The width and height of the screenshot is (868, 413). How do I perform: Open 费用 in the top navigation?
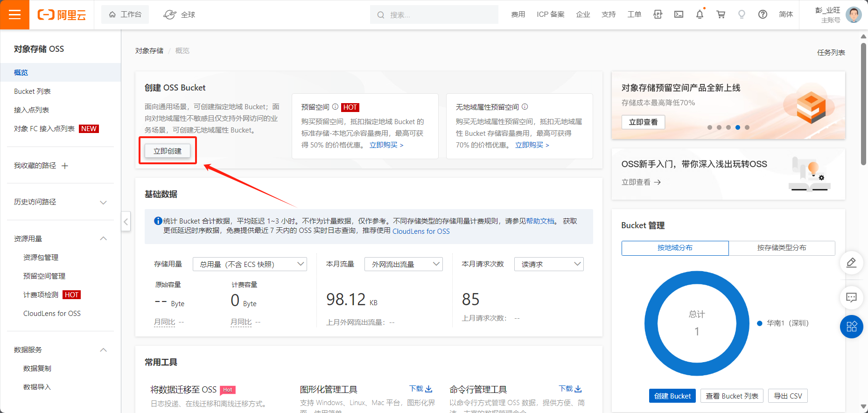coord(518,14)
